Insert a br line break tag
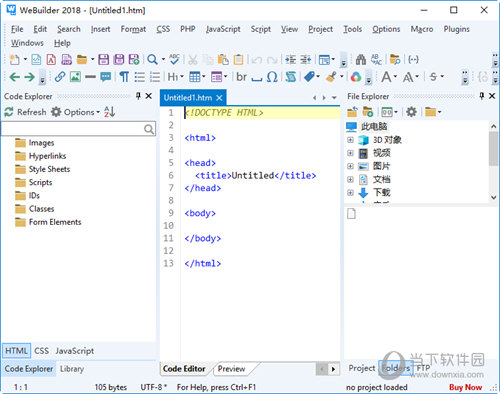The width and height of the screenshot is (500, 394). pyautogui.click(x=241, y=77)
